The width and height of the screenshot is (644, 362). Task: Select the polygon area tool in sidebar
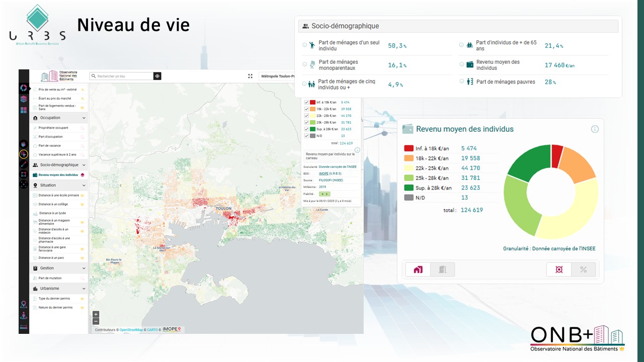(24, 174)
